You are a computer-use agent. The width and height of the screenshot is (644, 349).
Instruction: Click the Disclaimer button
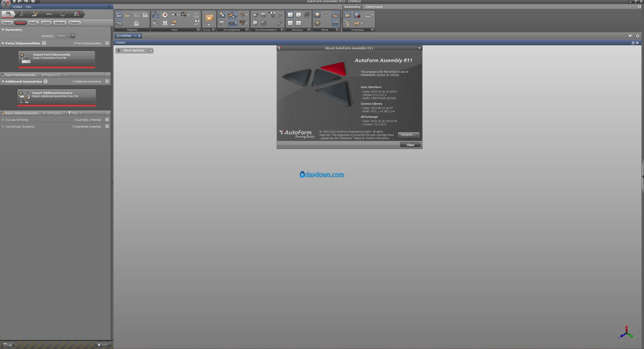408,135
